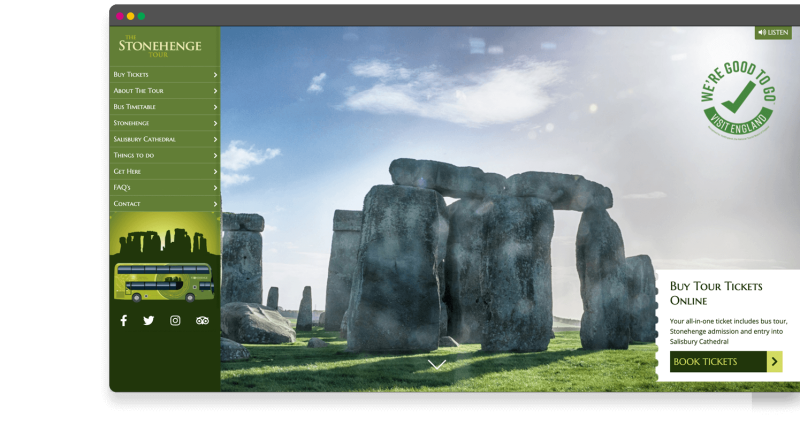Toggle the Listen audio button

tap(773, 33)
